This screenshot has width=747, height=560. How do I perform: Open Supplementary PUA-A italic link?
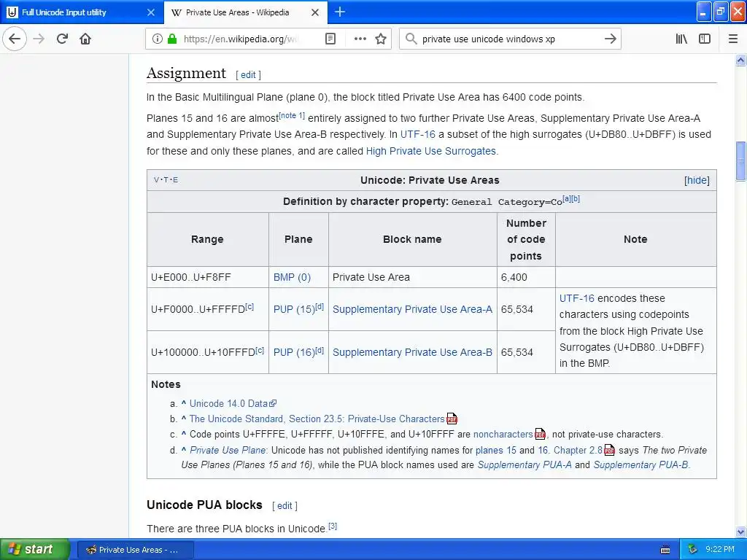(525, 464)
